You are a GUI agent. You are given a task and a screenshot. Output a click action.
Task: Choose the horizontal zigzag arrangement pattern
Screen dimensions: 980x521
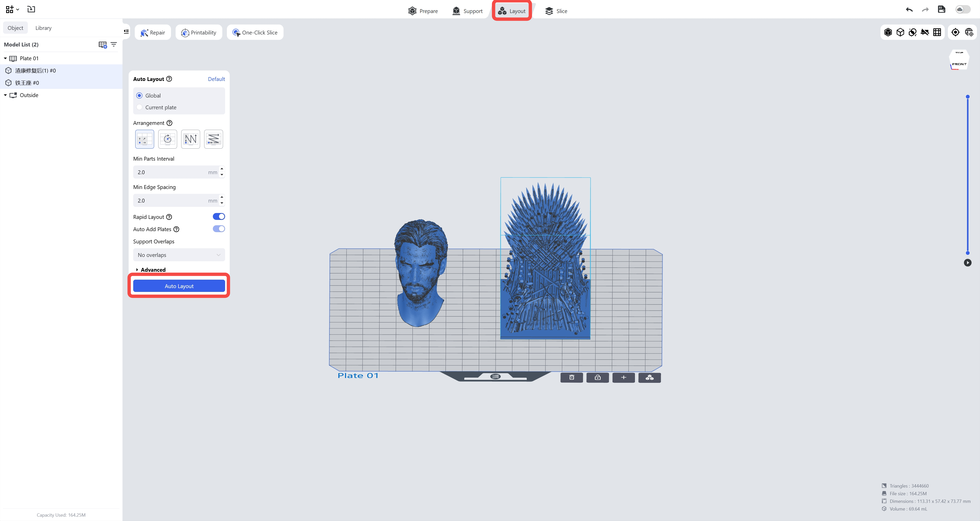(213, 139)
